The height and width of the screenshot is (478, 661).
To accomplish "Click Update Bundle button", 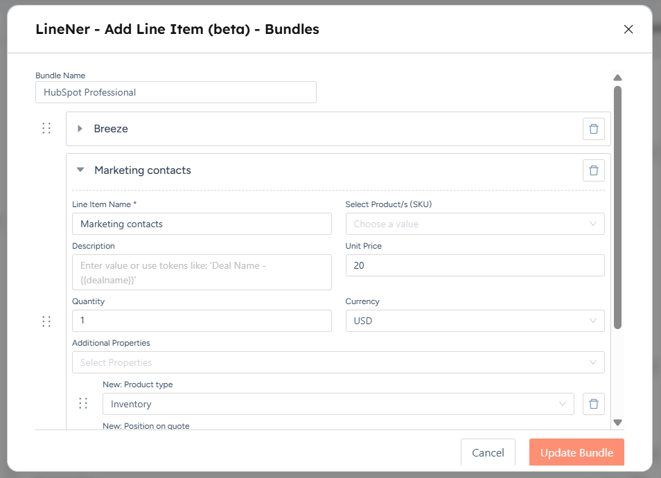I will [x=576, y=453].
